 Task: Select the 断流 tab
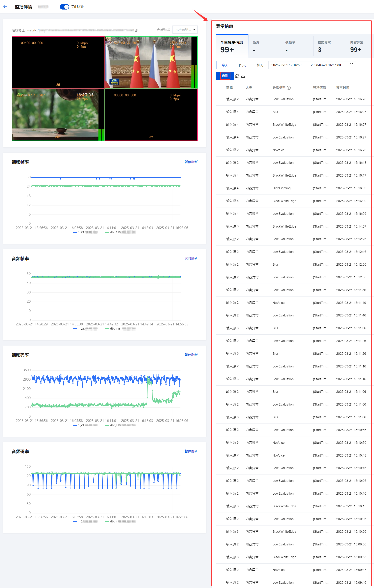click(x=265, y=46)
